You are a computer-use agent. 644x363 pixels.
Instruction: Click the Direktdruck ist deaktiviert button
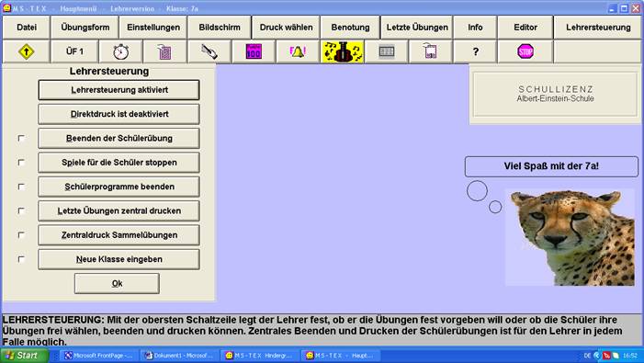click(x=119, y=114)
